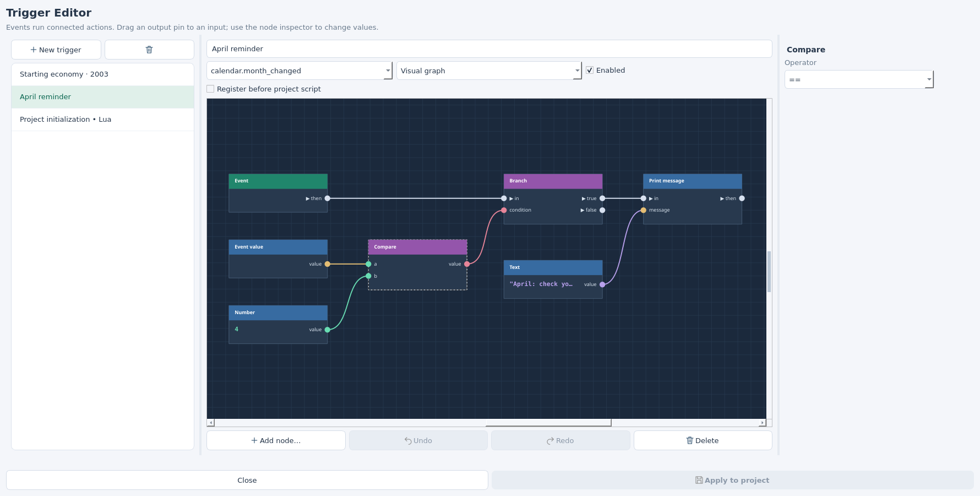The image size is (980, 496).
Task: Click the Event value node's value pin
Action: [x=328, y=264]
